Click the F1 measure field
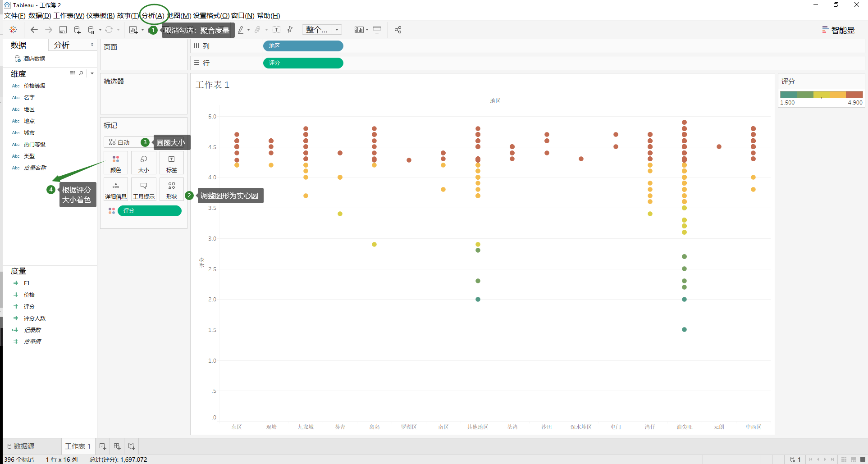Screen dimensions: 868x464 click(x=27, y=283)
